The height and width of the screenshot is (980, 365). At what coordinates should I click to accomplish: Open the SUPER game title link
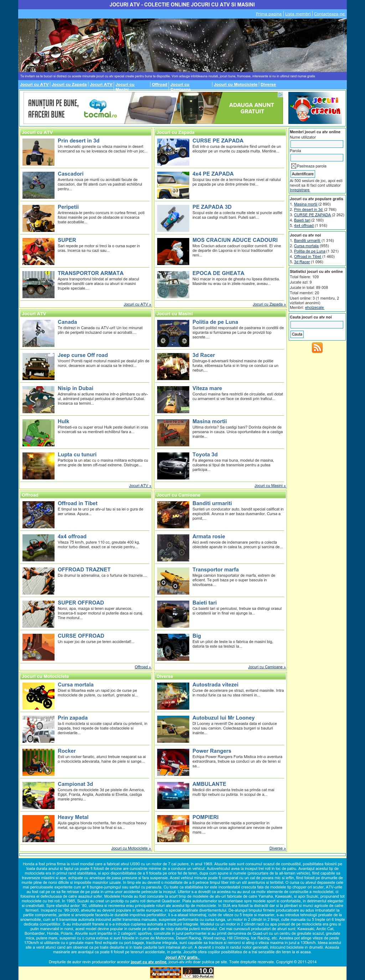[x=67, y=240]
